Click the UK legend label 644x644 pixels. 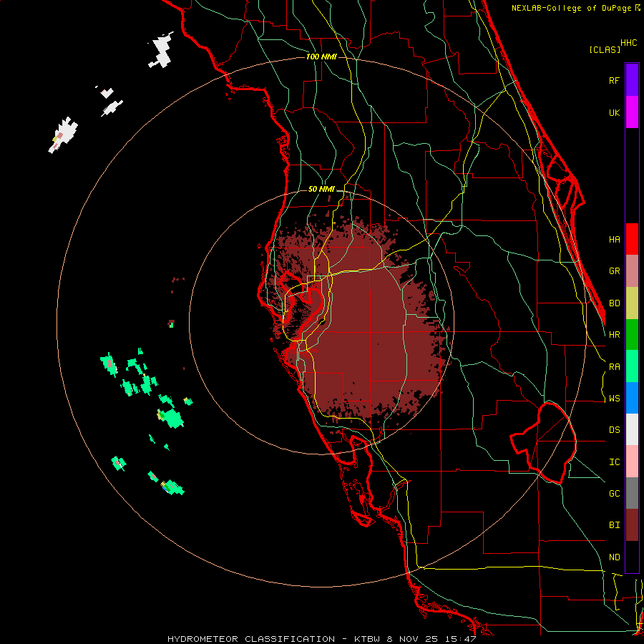coord(614,112)
